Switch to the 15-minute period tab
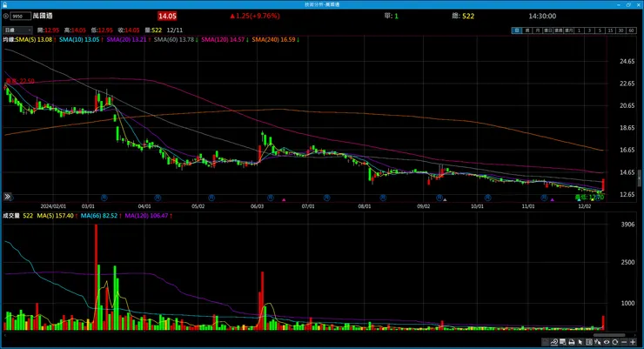 click(610, 30)
